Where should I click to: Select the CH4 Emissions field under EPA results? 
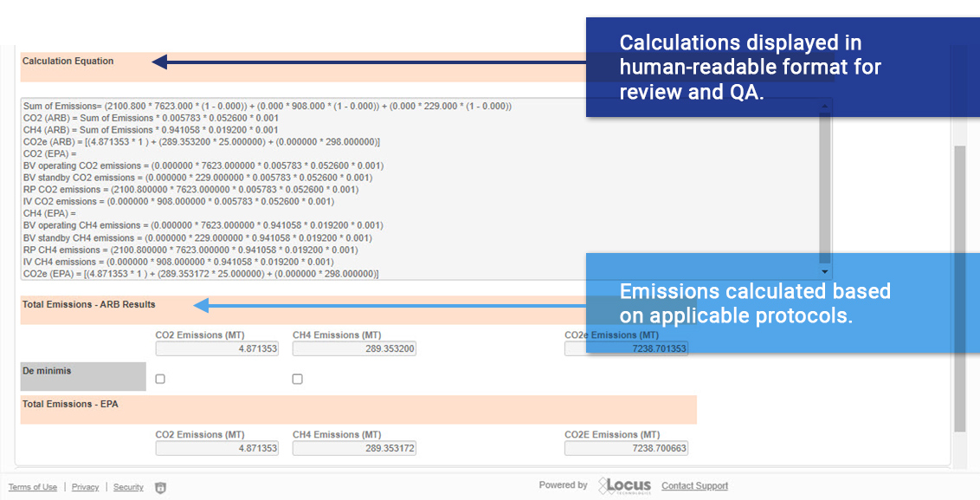tap(353, 447)
